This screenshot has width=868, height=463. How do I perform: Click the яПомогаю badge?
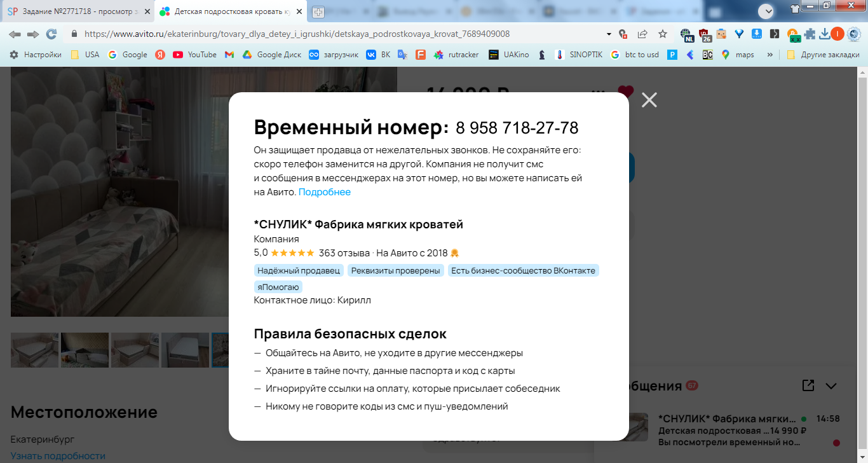coord(278,287)
